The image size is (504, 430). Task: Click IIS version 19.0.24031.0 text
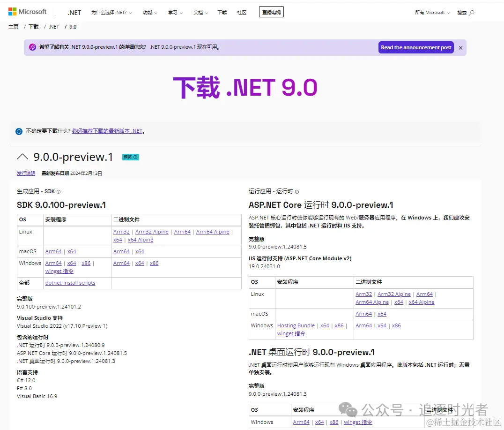point(264,266)
